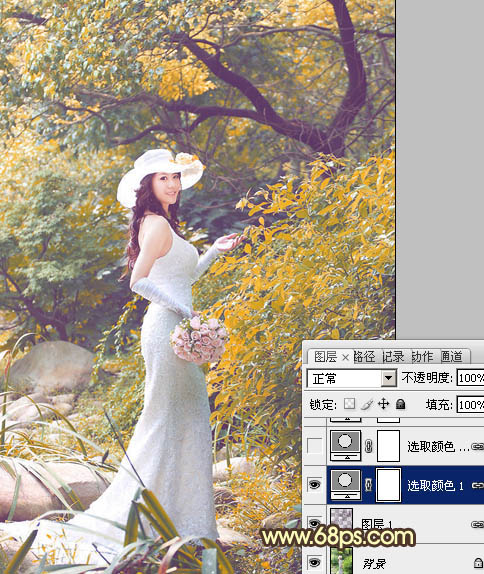Toggle mask link on 选取颜色 1 layer

tap(369, 485)
